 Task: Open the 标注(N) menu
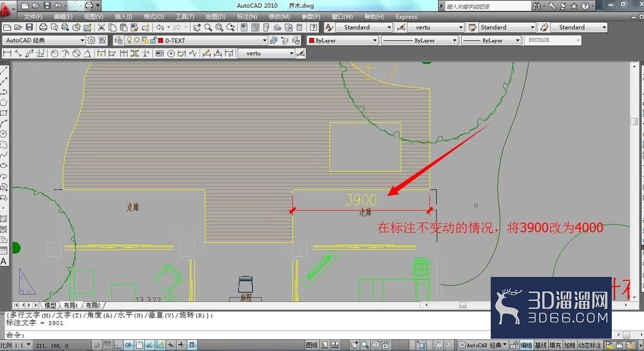click(x=247, y=17)
